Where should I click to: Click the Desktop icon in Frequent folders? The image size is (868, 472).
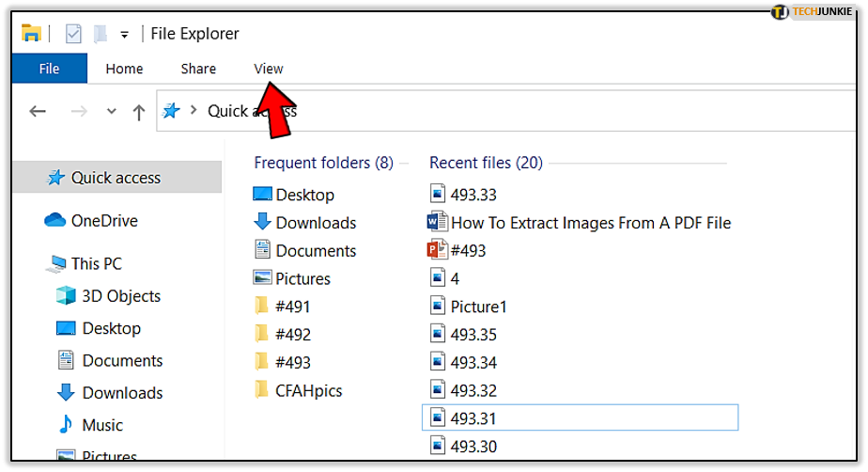click(x=262, y=194)
